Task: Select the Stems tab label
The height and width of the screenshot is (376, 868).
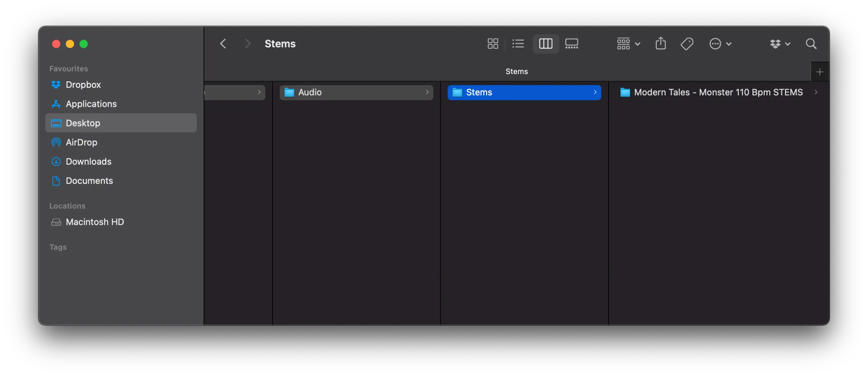Action: coord(516,72)
